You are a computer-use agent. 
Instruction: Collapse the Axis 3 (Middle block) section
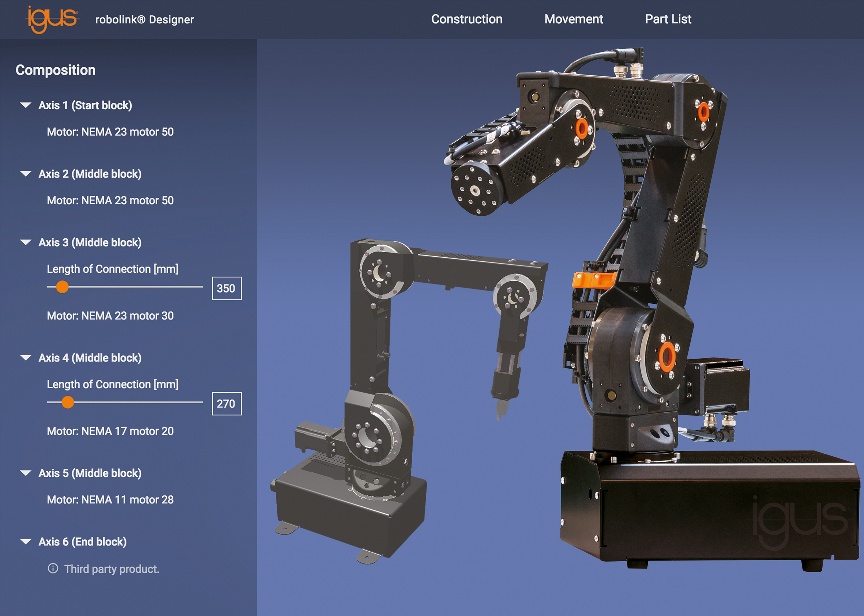click(x=26, y=242)
